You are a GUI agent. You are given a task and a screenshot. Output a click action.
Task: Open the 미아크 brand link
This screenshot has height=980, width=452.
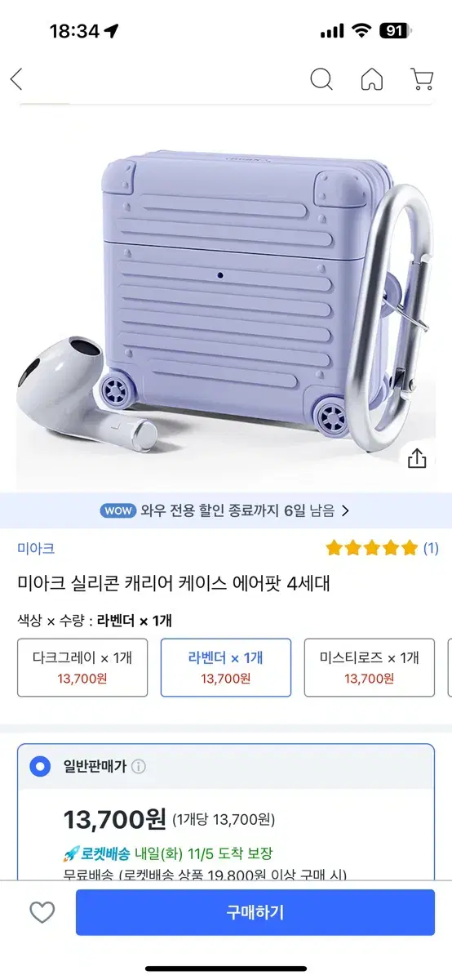36,548
